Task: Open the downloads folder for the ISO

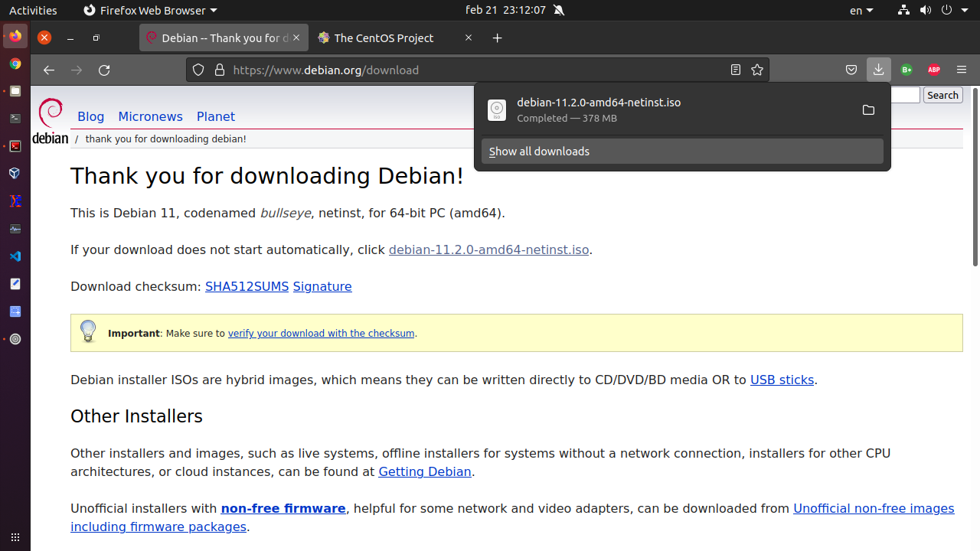Action: [868, 110]
